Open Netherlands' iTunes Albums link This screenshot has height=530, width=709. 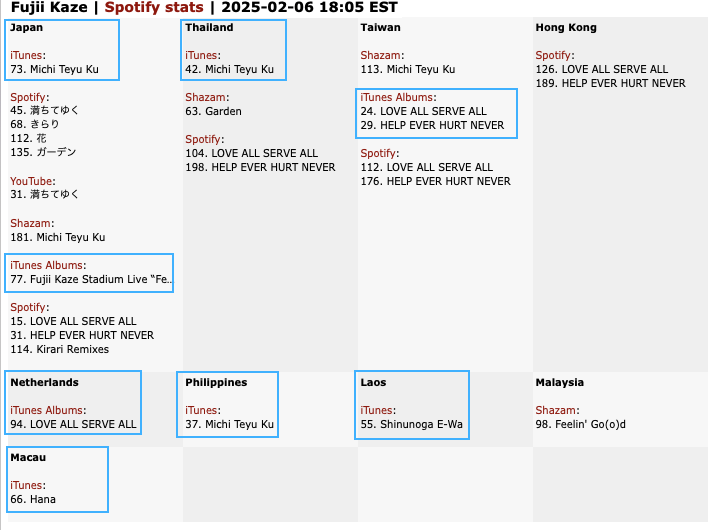[47, 410]
